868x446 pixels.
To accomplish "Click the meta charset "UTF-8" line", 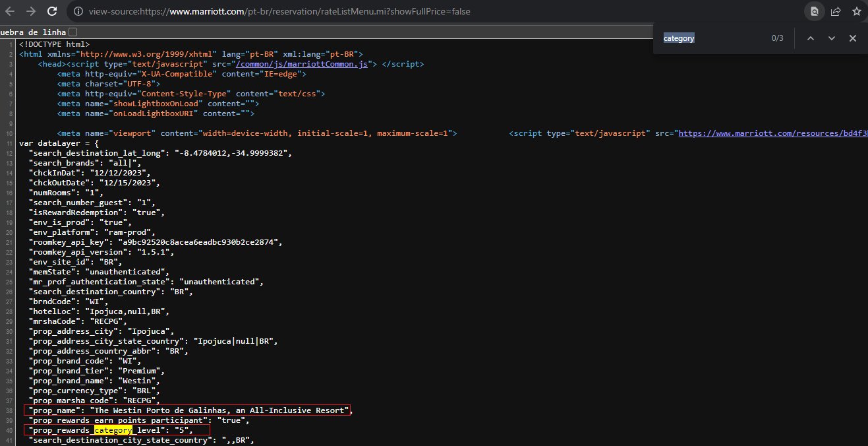I will (x=109, y=84).
